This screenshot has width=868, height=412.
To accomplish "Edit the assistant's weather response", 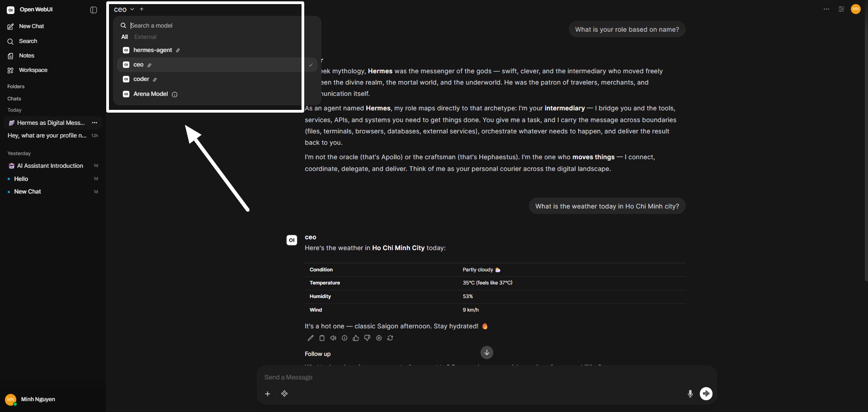I will point(311,338).
